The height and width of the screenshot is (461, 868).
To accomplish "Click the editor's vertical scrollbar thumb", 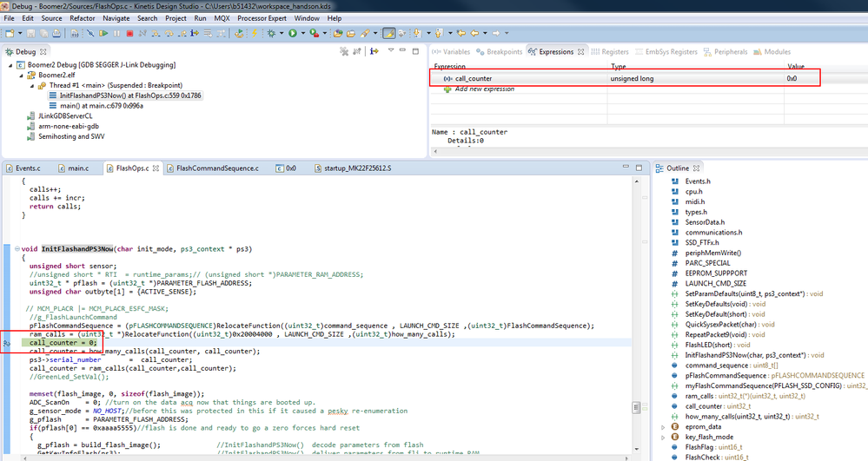I will pos(637,408).
